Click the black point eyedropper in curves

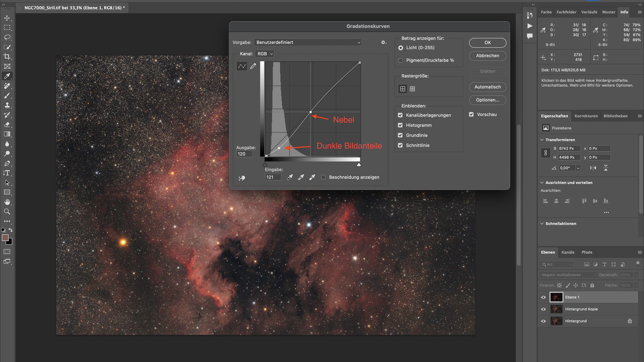[x=290, y=177]
